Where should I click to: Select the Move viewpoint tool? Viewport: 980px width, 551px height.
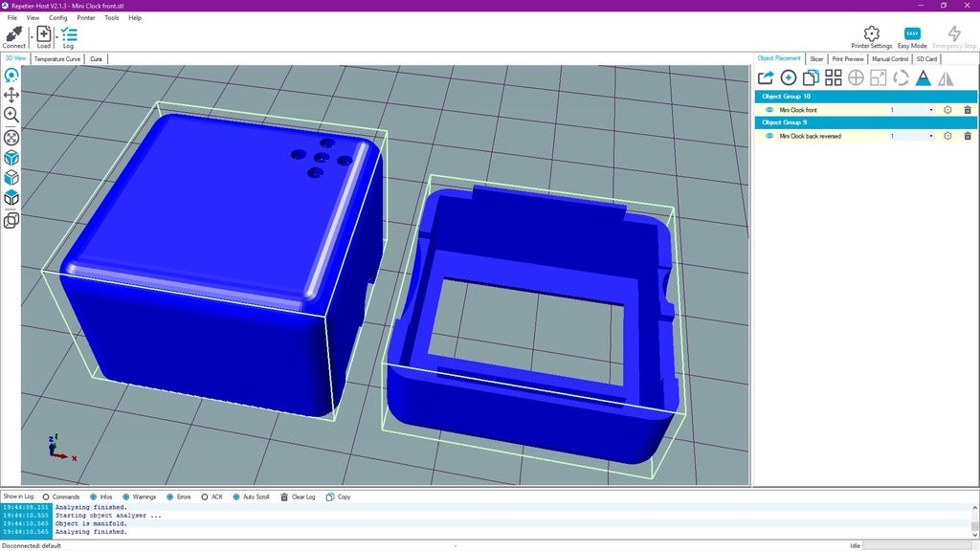click(x=11, y=95)
